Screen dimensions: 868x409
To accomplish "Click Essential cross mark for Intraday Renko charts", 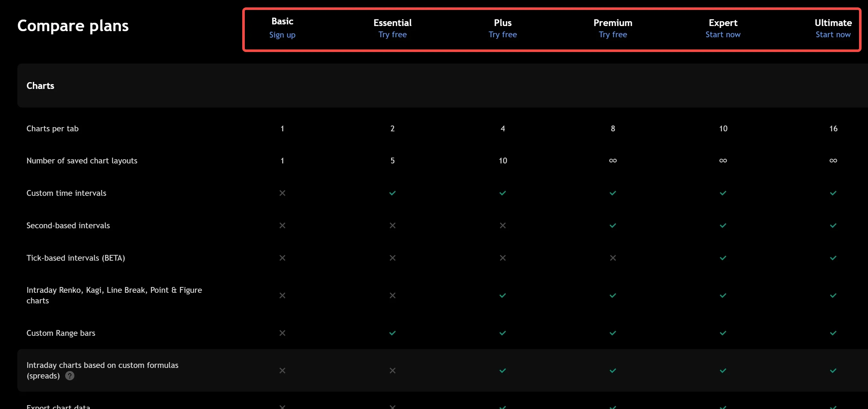I will [x=392, y=295].
